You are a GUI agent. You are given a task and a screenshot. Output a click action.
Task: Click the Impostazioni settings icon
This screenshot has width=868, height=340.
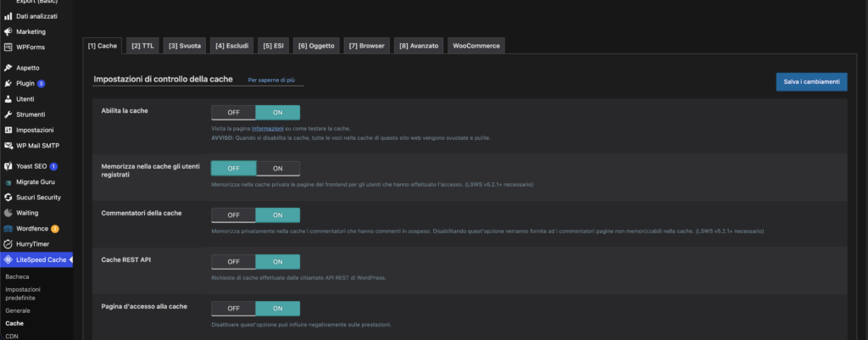pyautogui.click(x=8, y=130)
